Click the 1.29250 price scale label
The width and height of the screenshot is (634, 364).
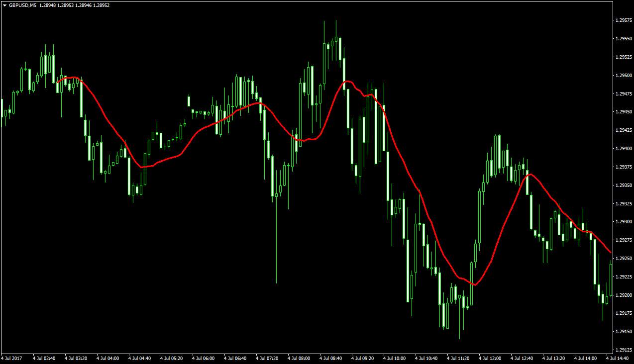[x=624, y=259]
